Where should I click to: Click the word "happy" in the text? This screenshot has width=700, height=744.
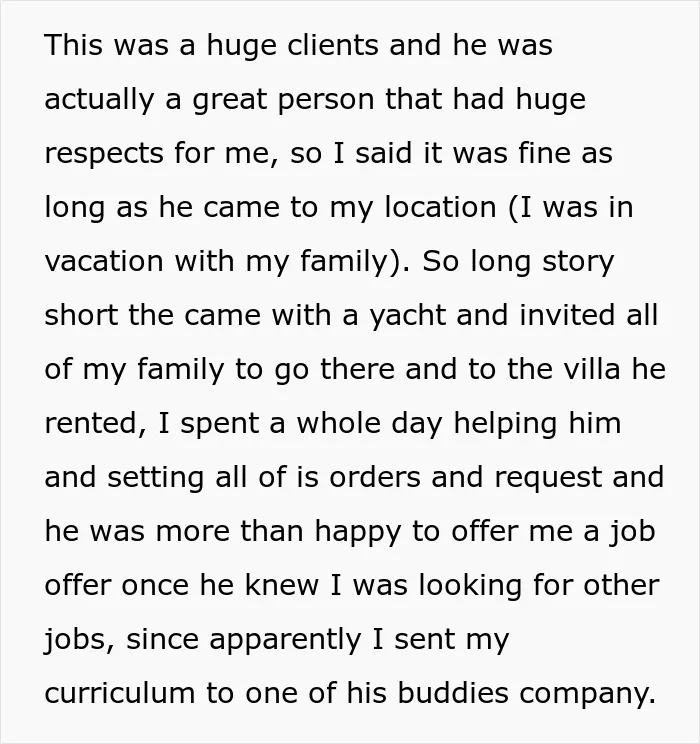[x=358, y=532]
